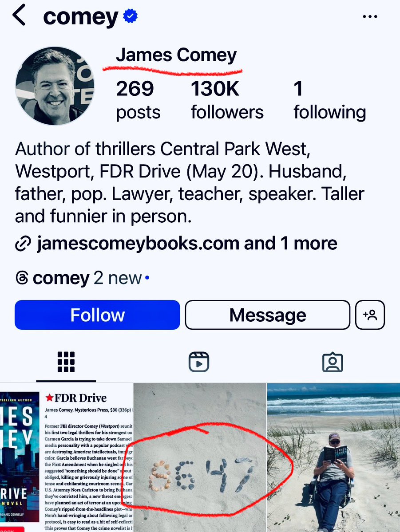Tap the back arrow icon
Viewport: 400px width, 532px height.
click(x=19, y=16)
